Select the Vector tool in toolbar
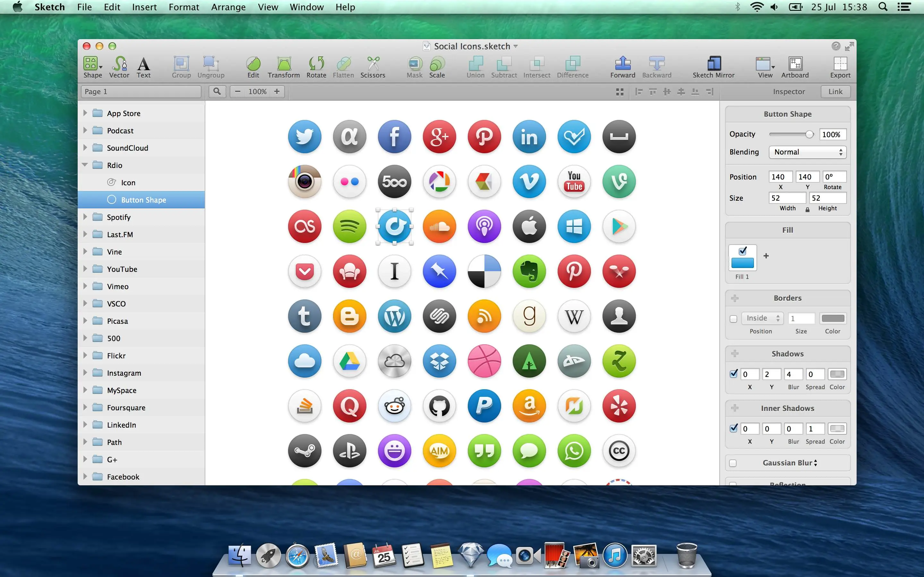The height and width of the screenshot is (577, 924). [x=119, y=67]
